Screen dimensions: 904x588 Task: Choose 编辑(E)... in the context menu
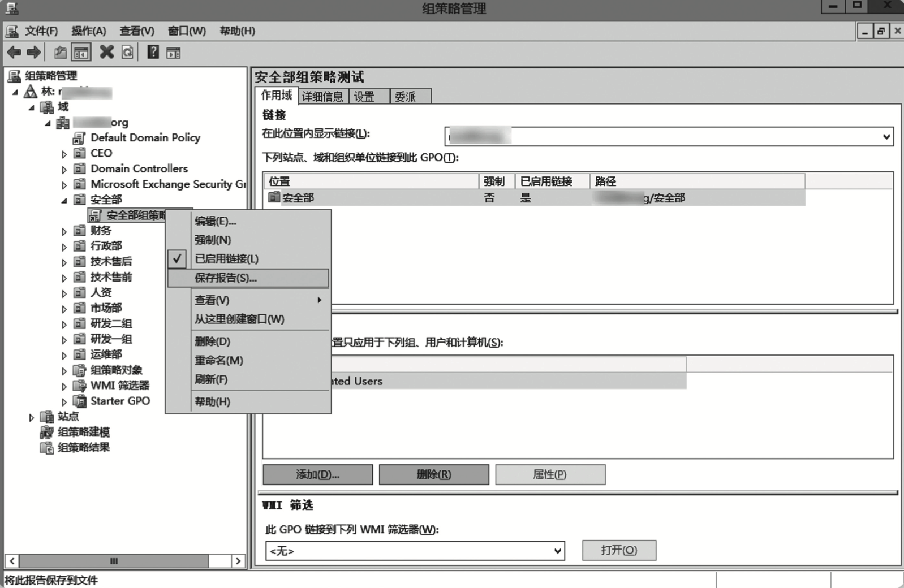click(x=248, y=221)
